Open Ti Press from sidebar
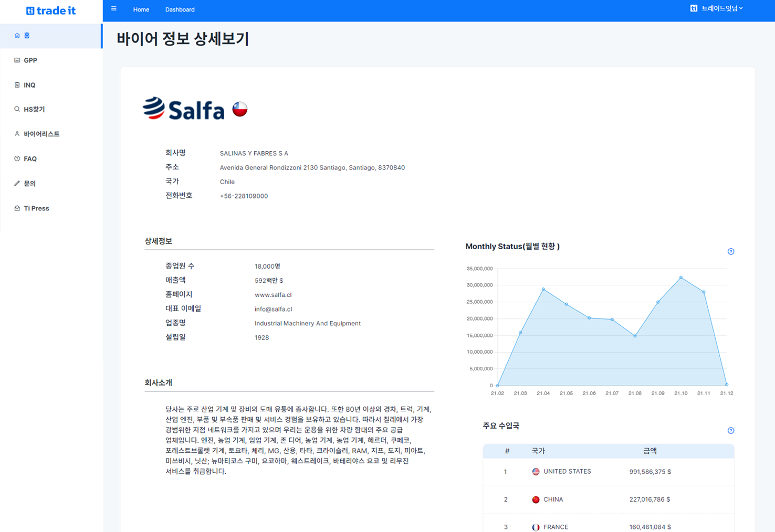 pos(36,208)
